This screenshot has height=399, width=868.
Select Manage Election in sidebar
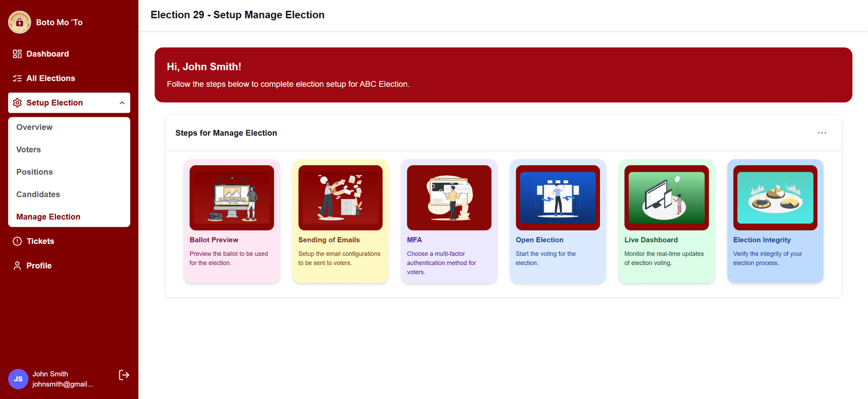48,217
